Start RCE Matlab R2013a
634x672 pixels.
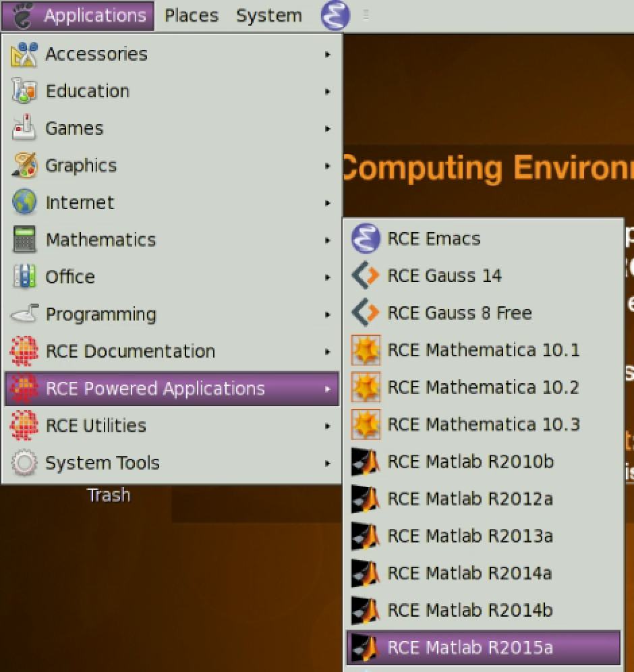point(483,536)
